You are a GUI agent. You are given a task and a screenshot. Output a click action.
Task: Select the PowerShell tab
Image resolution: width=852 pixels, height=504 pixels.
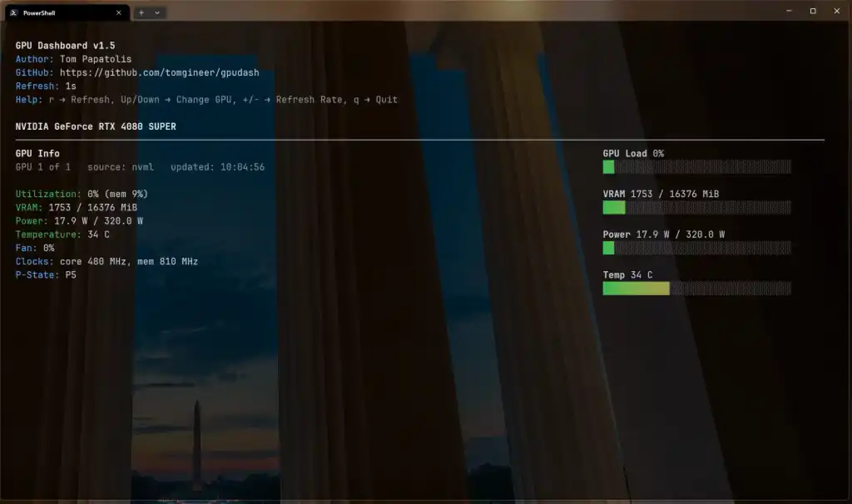tap(67, 13)
